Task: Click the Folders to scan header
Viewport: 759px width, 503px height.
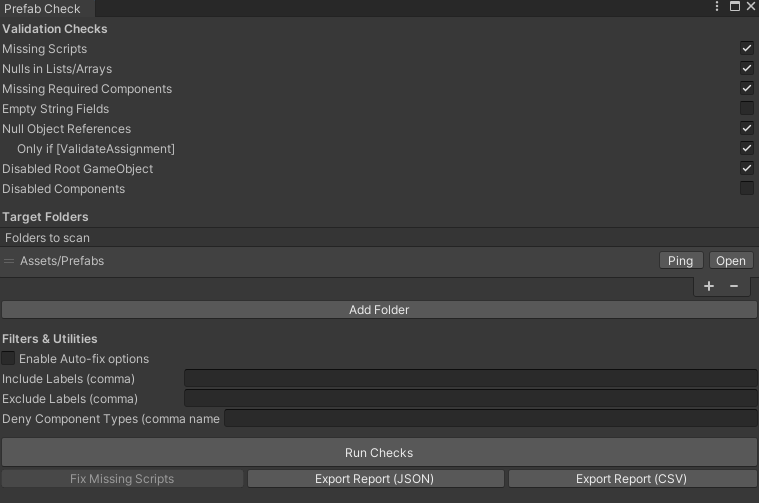Action: (380, 238)
